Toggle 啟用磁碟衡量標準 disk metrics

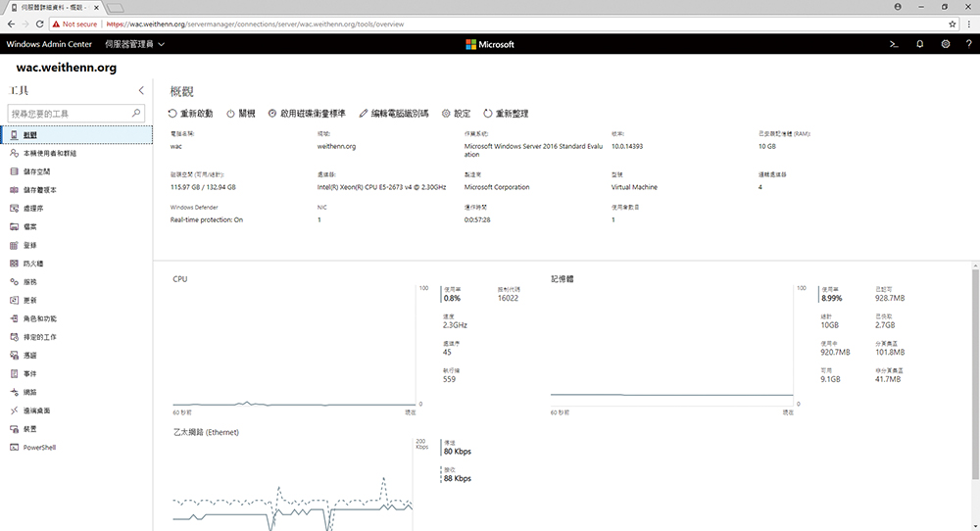pyautogui.click(x=307, y=114)
